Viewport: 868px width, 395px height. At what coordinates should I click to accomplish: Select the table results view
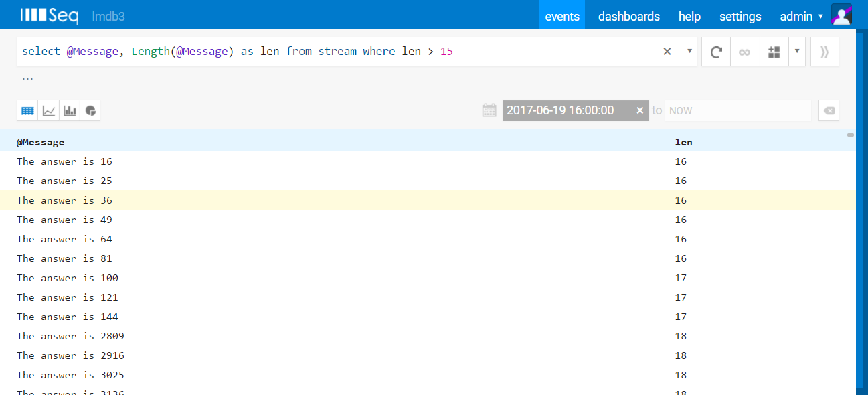coord(27,110)
